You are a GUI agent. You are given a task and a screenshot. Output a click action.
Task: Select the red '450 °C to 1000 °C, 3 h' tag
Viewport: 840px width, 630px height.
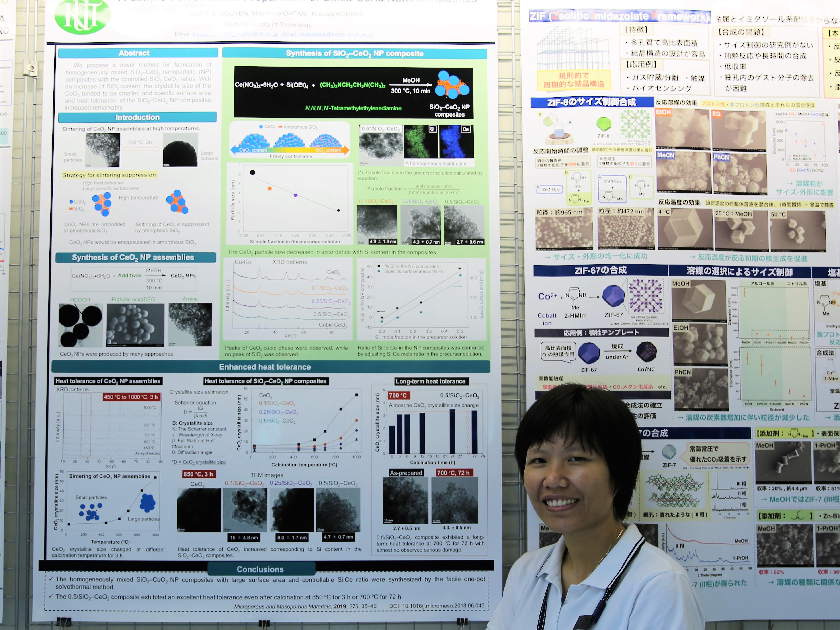(x=131, y=397)
